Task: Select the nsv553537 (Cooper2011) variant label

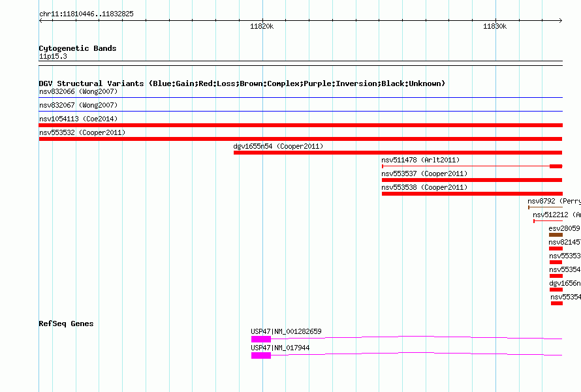Action: (424, 173)
